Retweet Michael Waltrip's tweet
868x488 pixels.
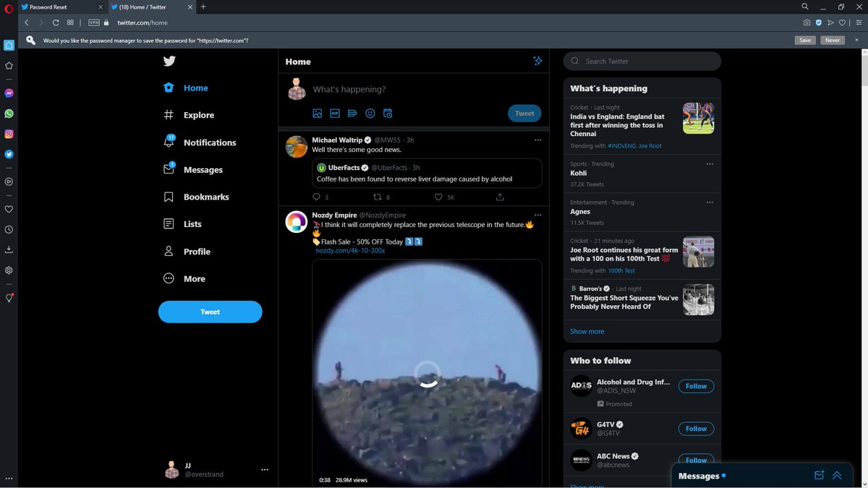(377, 197)
